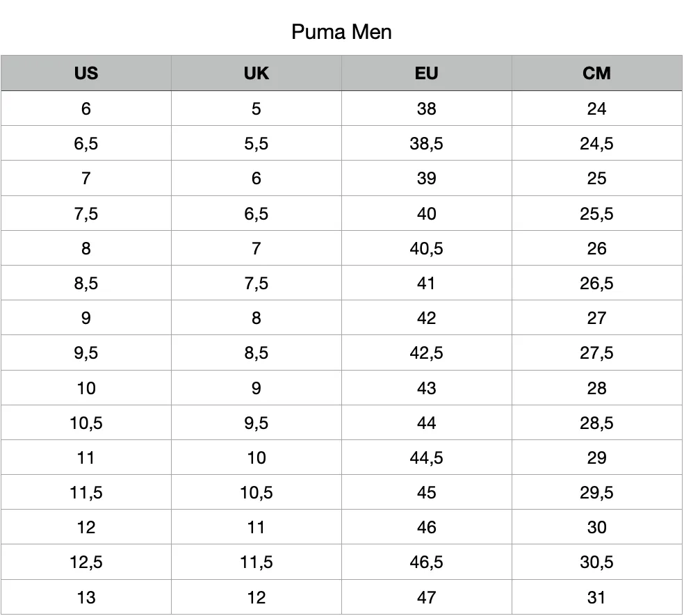
Task: Click CM value 27,5 cell
Action: pos(596,353)
